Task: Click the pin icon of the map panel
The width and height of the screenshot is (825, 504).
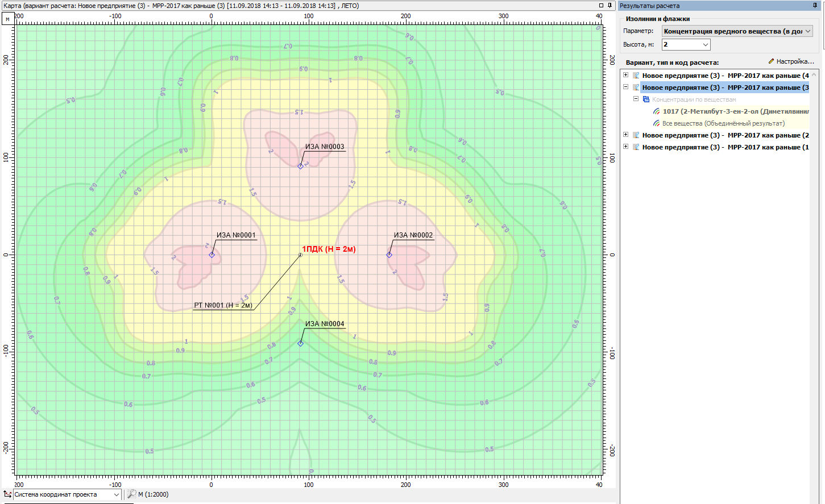Action: point(610,5)
